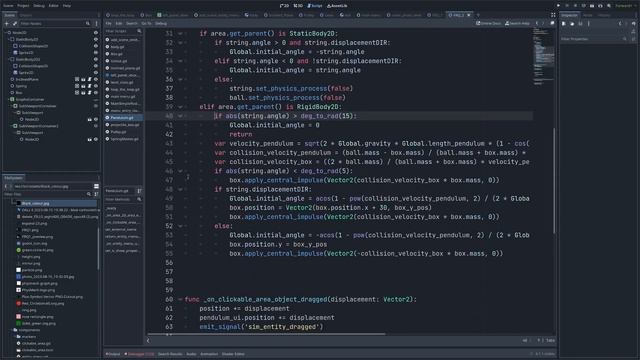Collapse the root Node2D tree item
Viewport: 640px width, 360px height.
tap(6, 33)
